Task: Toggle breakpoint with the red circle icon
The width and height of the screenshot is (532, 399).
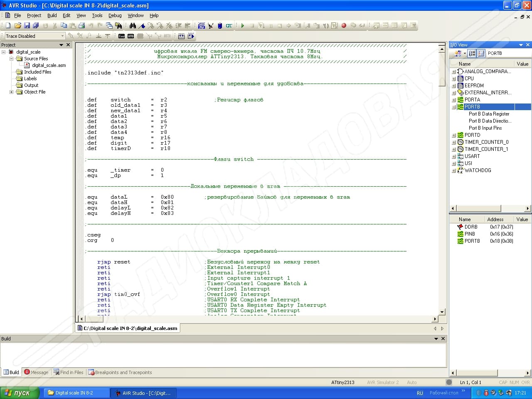Action: coord(344,26)
